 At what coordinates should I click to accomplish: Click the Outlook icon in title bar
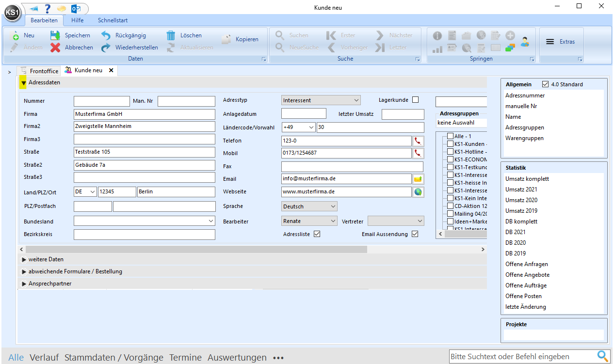coord(76,9)
